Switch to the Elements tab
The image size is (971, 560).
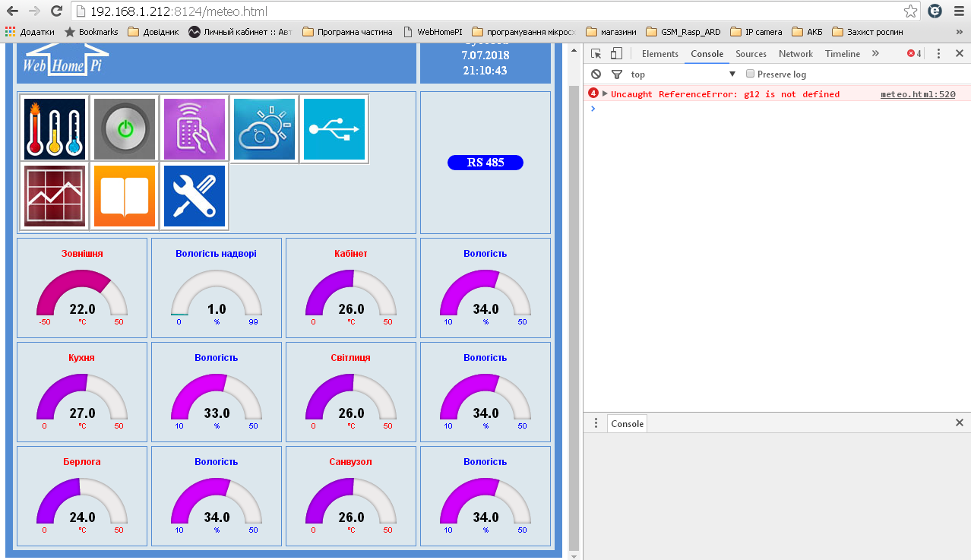pos(659,54)
